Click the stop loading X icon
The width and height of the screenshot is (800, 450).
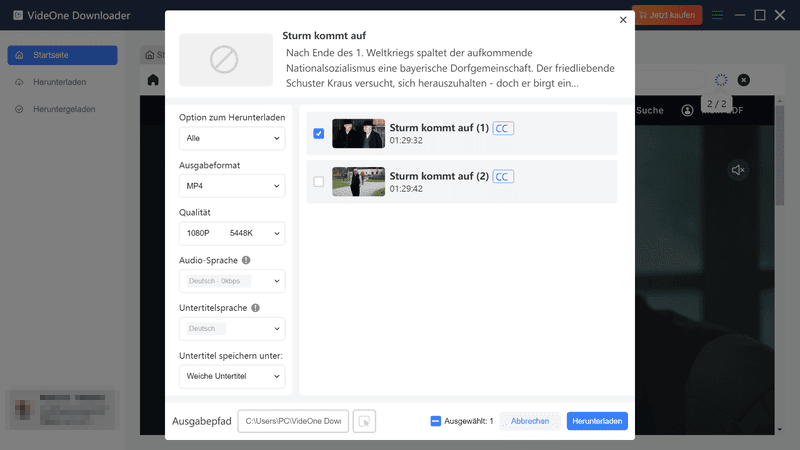743,80
